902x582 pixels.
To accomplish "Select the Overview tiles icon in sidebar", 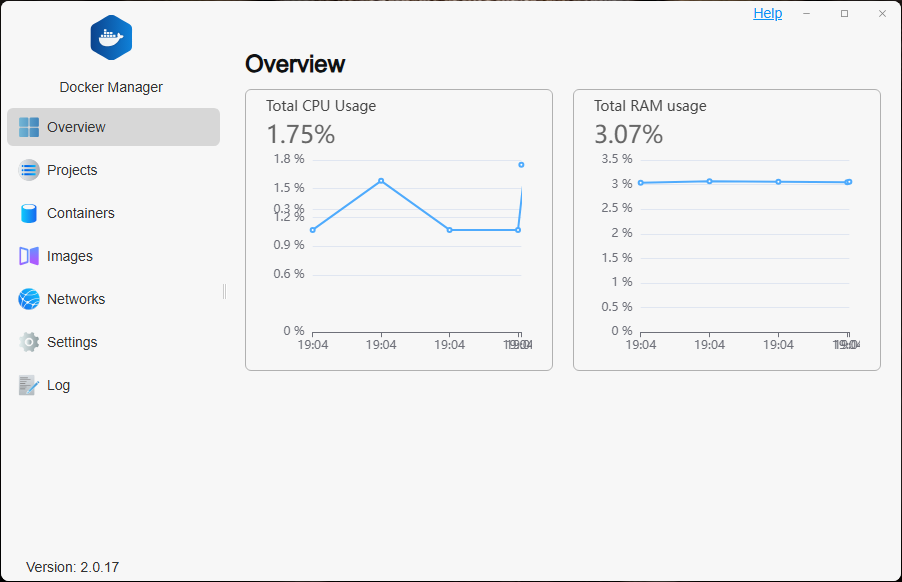I will point(28,127).
